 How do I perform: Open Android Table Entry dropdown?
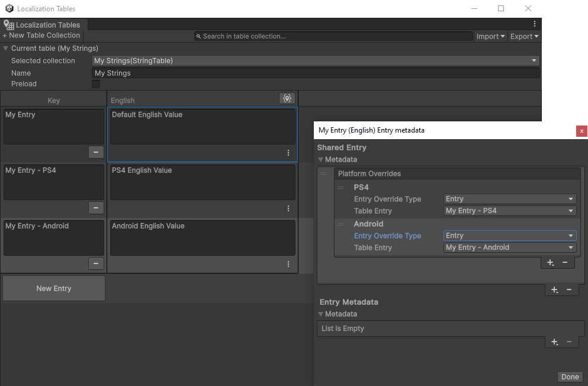510,248
